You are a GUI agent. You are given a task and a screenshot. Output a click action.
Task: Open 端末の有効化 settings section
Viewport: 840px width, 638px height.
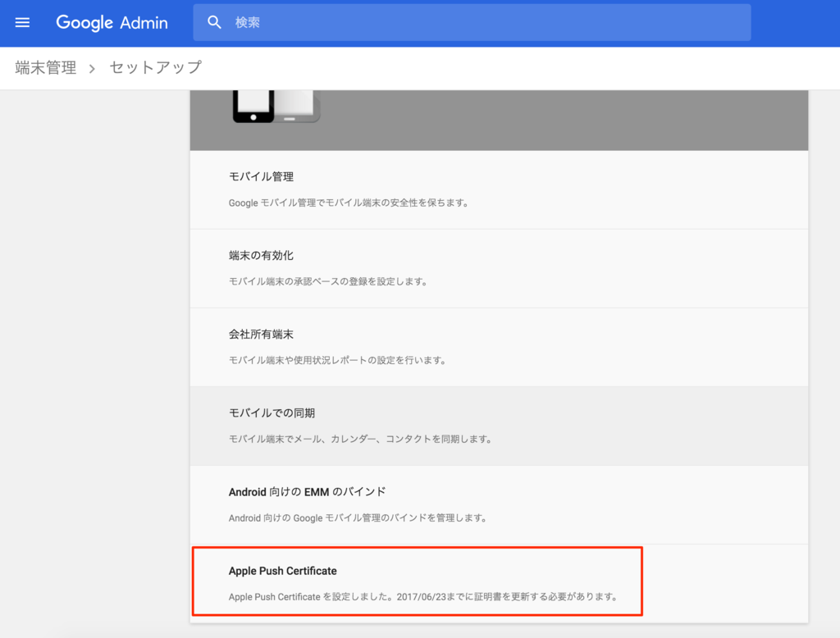pyautogui.click(x=500, y=268)
